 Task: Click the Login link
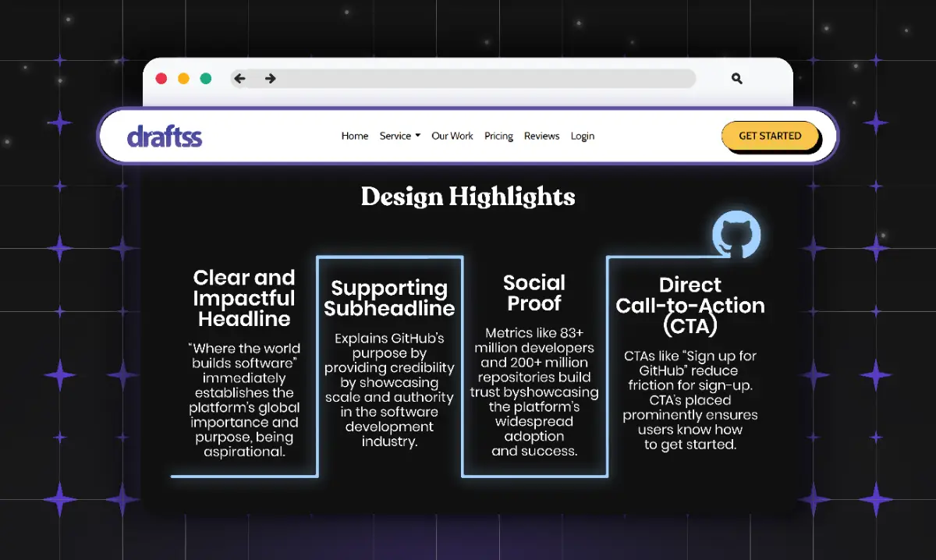(x=583, y=136)
